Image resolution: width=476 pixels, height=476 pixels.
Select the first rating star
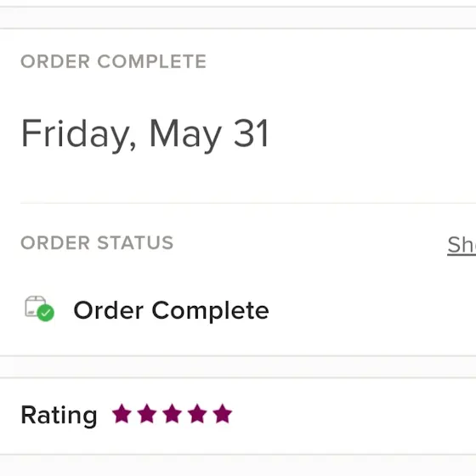122,413
